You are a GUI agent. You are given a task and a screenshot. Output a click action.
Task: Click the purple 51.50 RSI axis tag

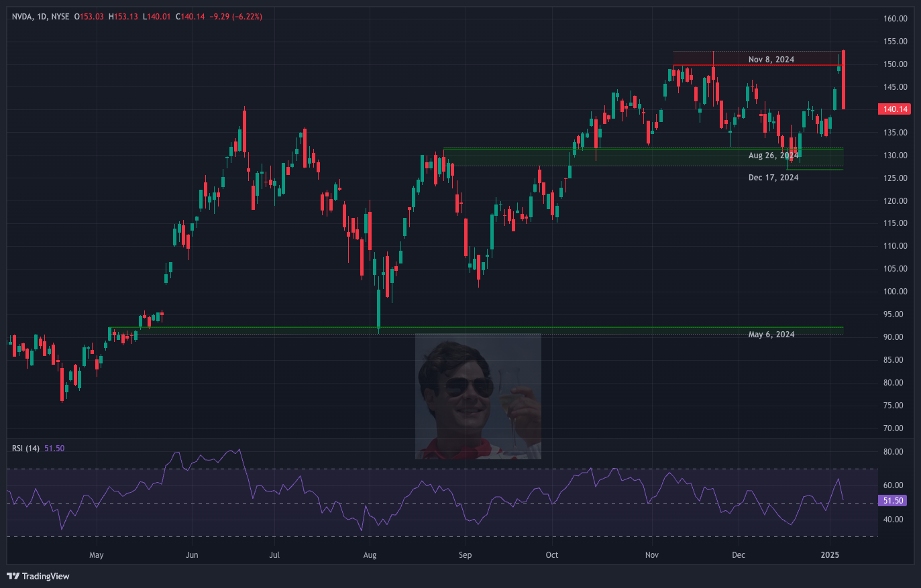893,501
